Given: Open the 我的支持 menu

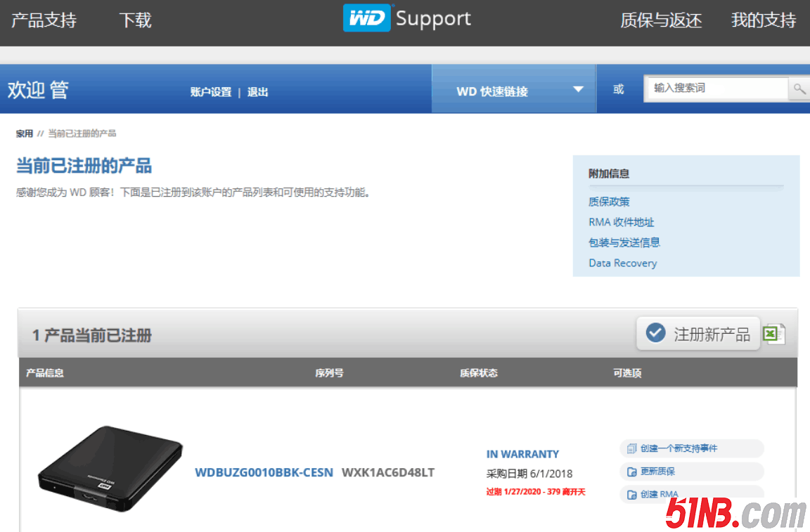Looking at the screenshot, I should tap(763, 20).
